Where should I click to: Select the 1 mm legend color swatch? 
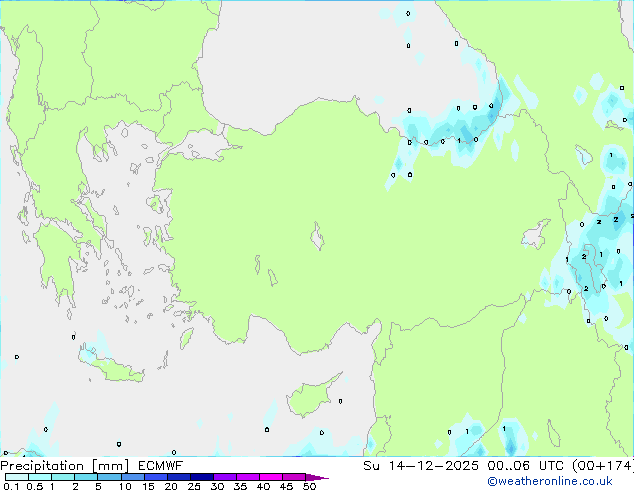point(63,477)
